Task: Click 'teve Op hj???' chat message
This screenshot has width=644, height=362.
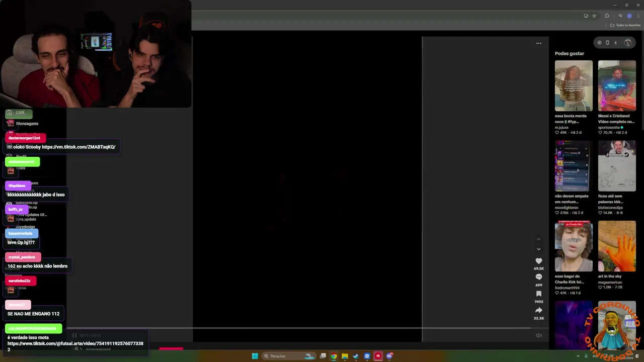Action: [x=21, y=242]
